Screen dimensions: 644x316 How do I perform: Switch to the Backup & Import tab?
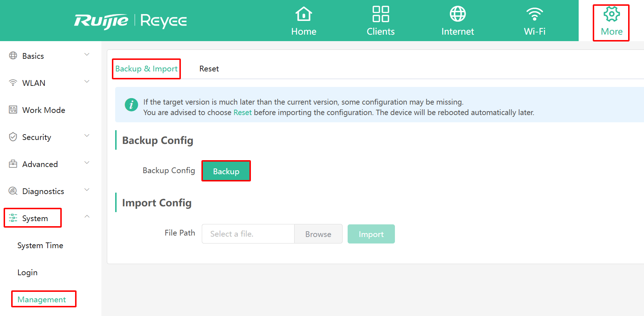(146, 69)
